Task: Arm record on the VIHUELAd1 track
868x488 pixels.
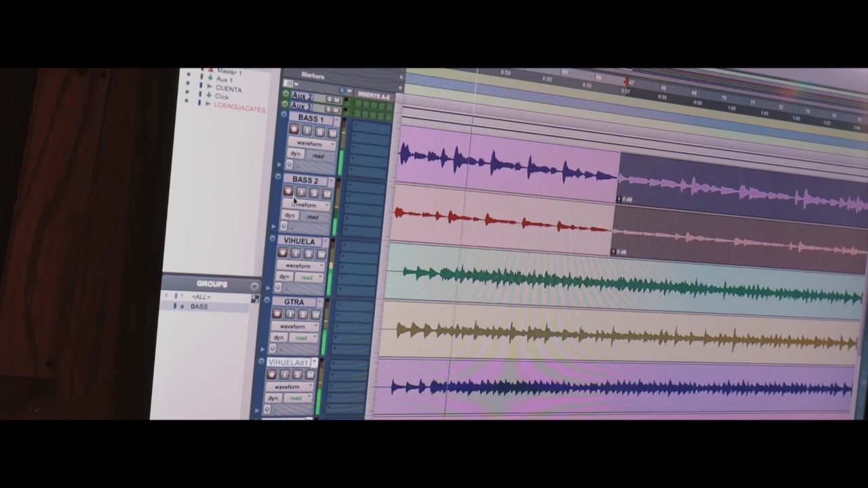Action: tap(272, 374)
